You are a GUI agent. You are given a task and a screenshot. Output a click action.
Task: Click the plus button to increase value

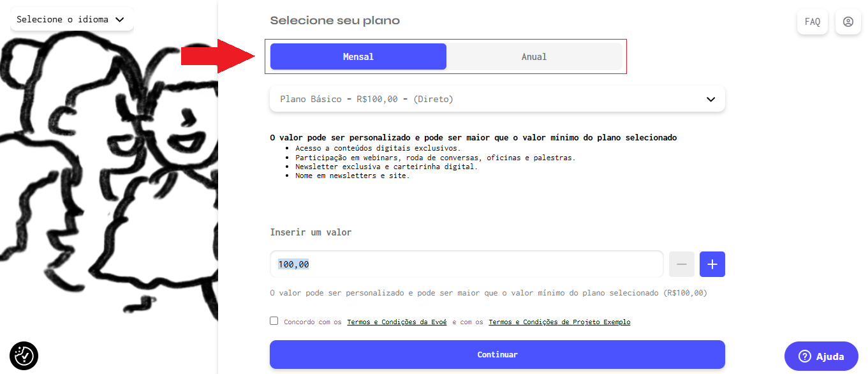[x=712, y=264]
